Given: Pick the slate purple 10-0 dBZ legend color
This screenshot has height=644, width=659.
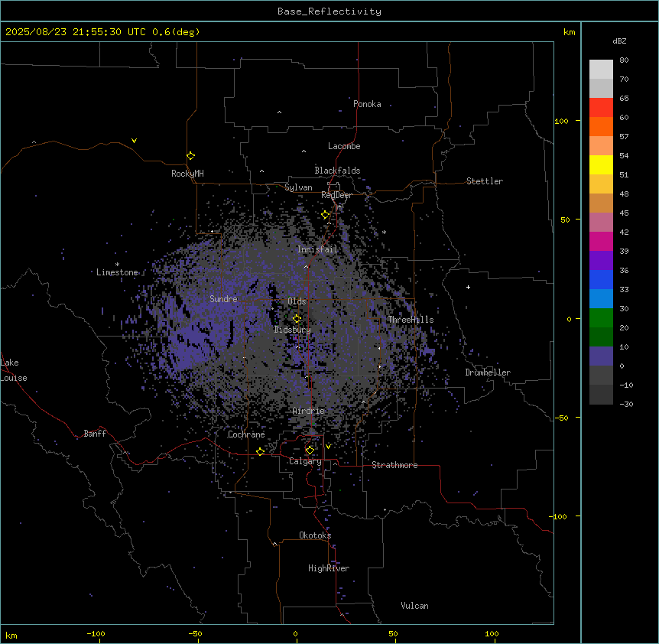Looking at the screenshot, I should click(601, 356).
